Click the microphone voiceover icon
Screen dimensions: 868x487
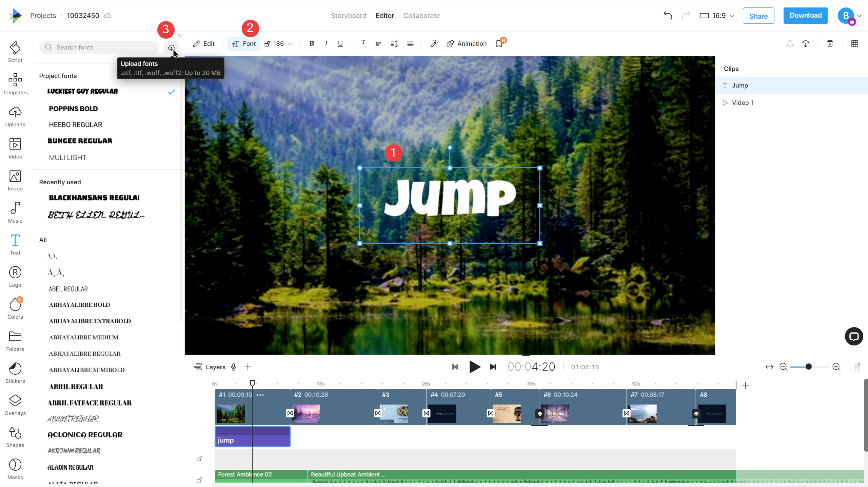[x=234, y=367]
